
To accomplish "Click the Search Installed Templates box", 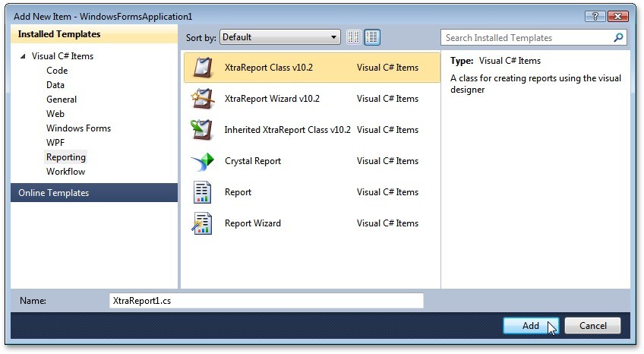I will (526, 37).
